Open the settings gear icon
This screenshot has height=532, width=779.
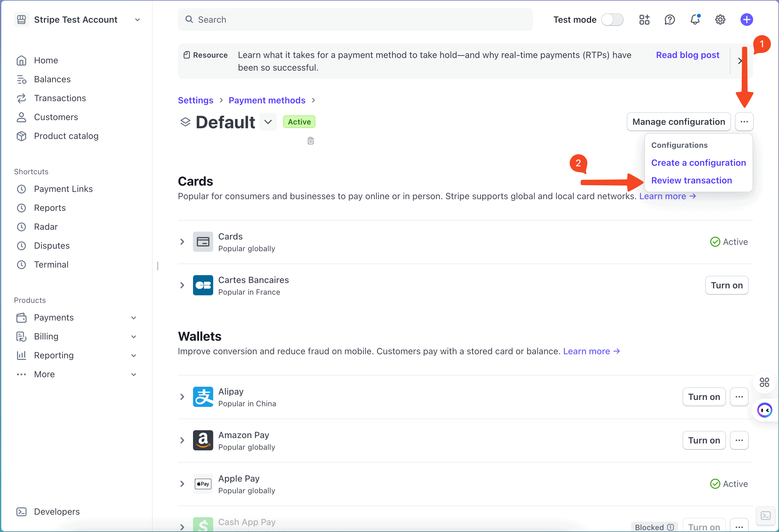click(720, 20)
